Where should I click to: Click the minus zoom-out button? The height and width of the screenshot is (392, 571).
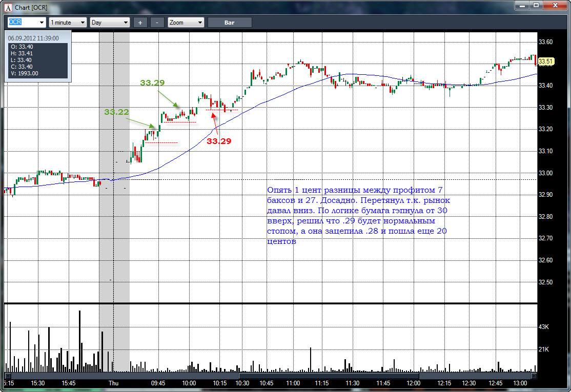pos(157,23)
